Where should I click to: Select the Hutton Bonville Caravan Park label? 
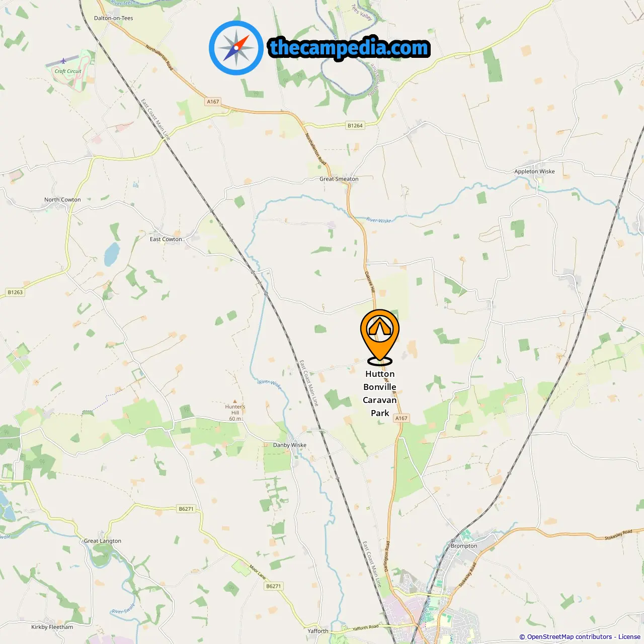[380, 393]
